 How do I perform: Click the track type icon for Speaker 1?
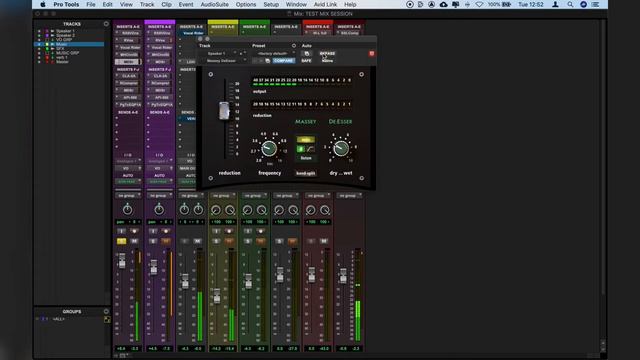(x=52, y=31)
